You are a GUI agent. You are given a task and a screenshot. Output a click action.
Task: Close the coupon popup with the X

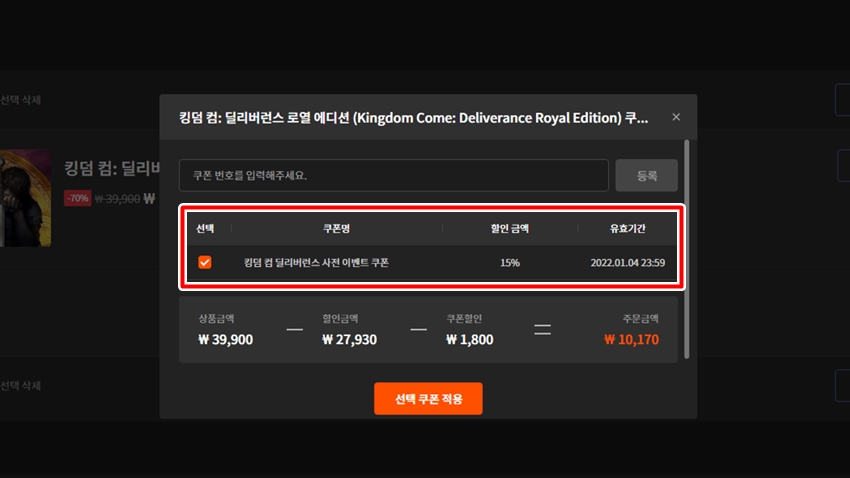coord(675,117)
